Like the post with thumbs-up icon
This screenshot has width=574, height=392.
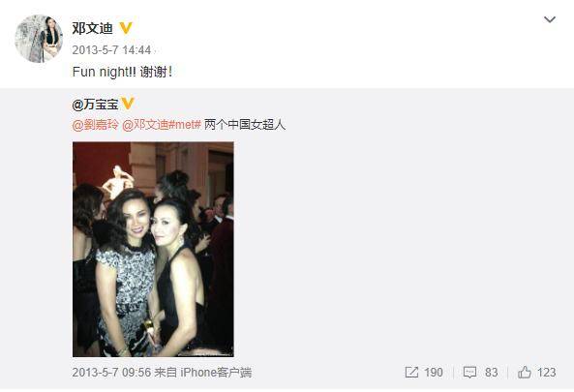[x=525, y=373]
